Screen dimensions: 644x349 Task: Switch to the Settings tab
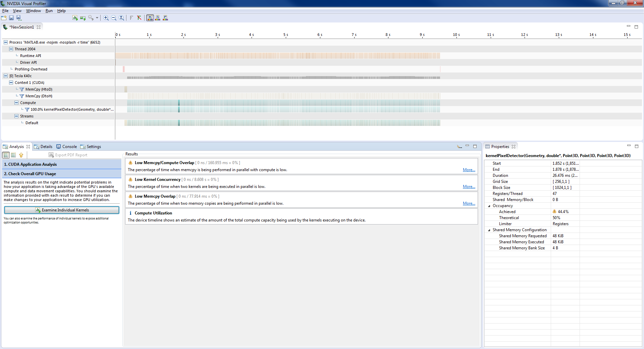click(91, 147)
